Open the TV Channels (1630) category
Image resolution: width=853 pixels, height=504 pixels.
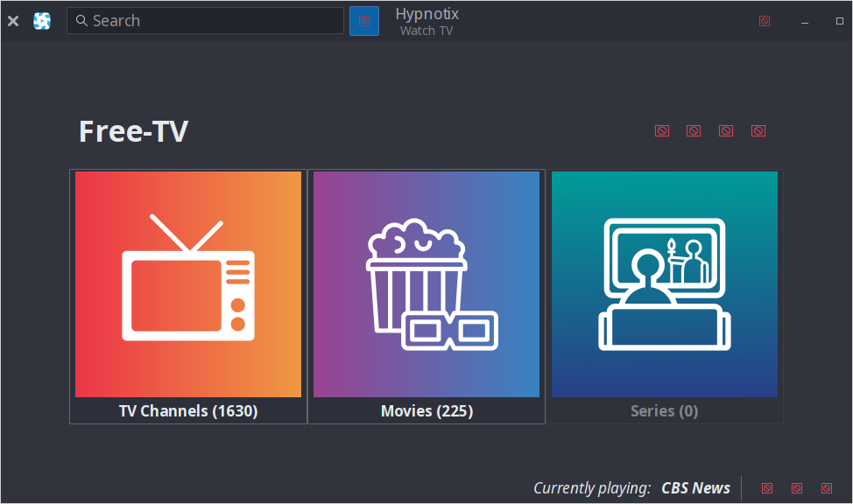[188, 297]
